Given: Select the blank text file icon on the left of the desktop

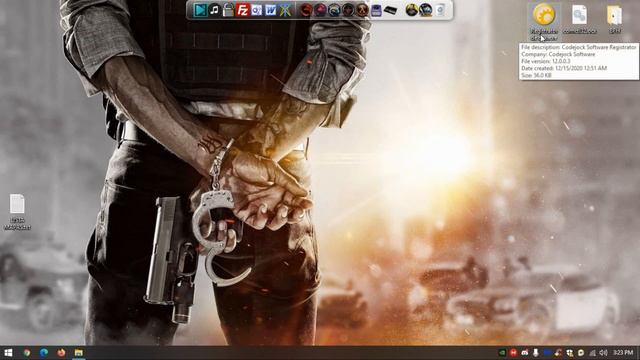Looking at the screenshot, I should pos(17,212).
